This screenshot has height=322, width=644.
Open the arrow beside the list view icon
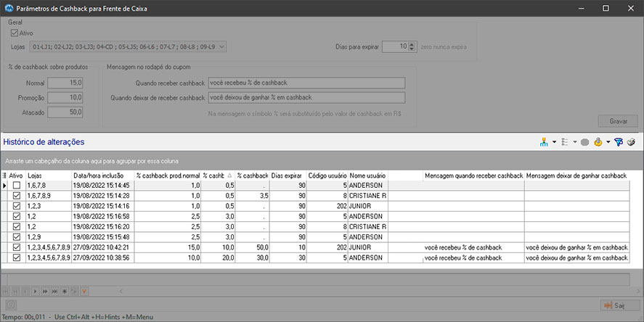point(574,142)
